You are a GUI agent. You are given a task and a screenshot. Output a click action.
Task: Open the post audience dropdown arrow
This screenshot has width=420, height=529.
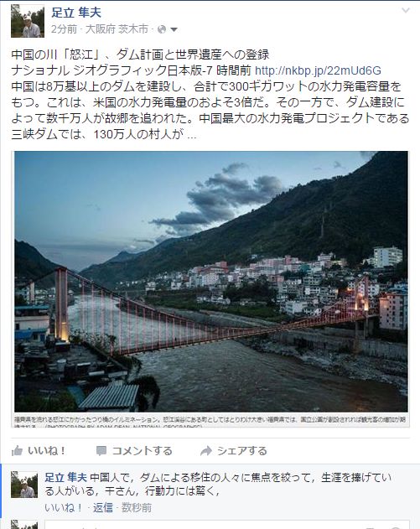174,29
